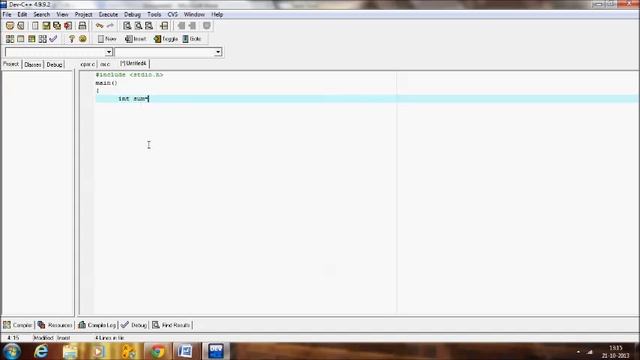Viewport: 640px width, 360px height.
Task: Click the Compile toolbar icon
Action: tap(10, 39)
